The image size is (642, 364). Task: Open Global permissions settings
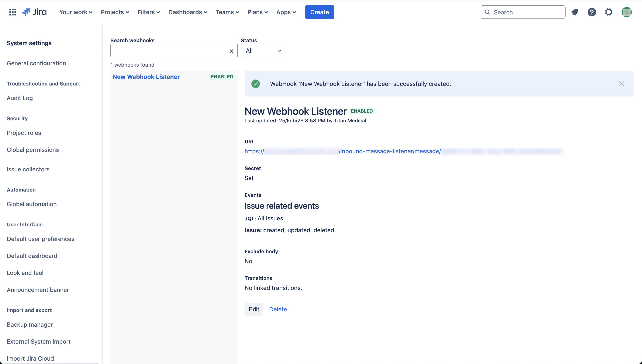[33, 150]
